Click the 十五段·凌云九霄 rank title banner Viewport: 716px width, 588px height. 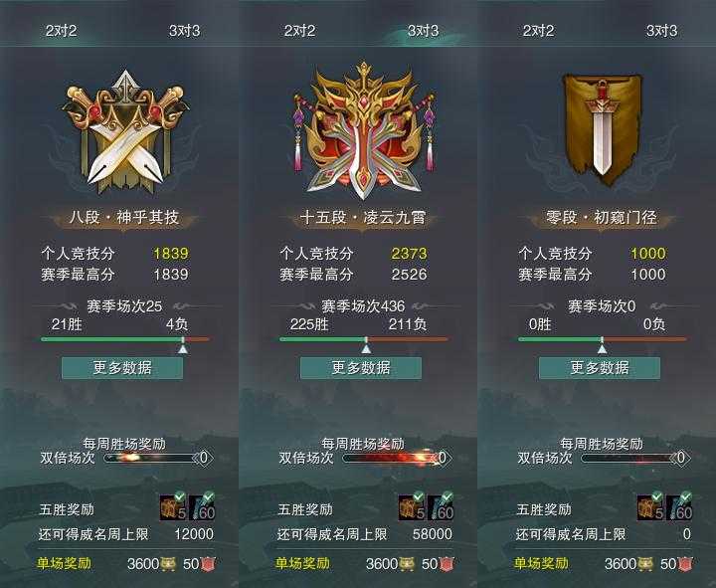(363, 217)
